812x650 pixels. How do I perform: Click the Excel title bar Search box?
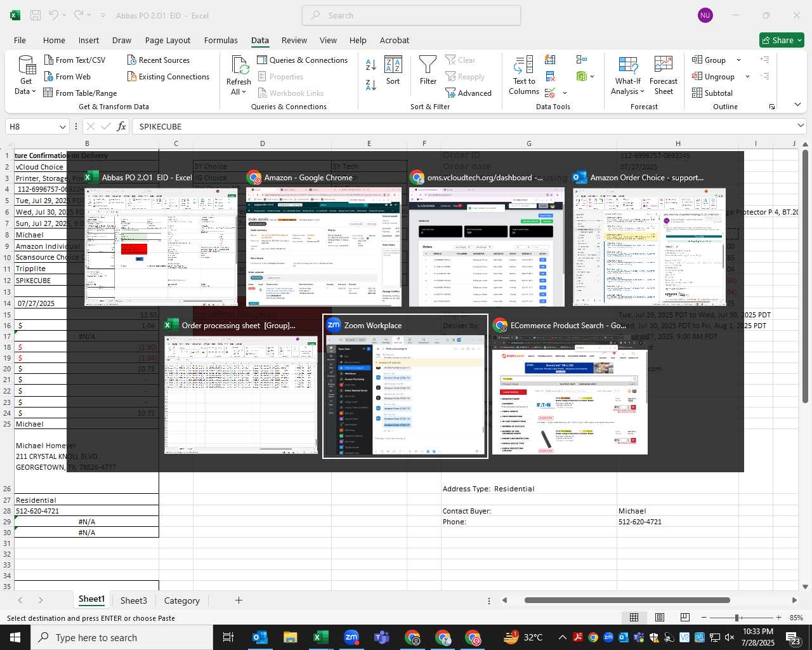(x=411, y=15)
